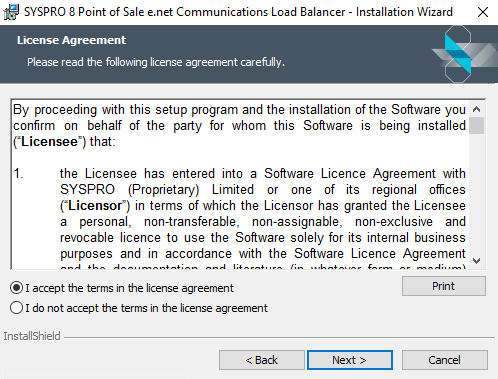
Task: Click the window title bar text
Action: [238, 12]
